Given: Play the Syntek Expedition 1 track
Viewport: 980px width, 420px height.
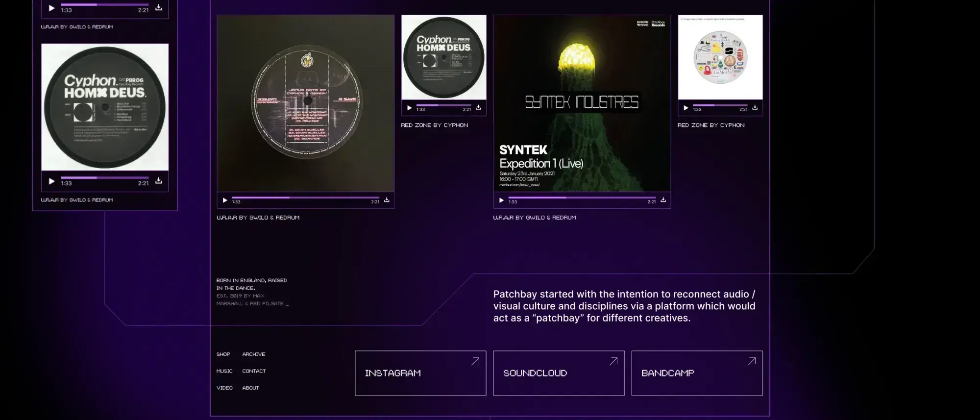Looking at the screenshot, I should (501, 200).
